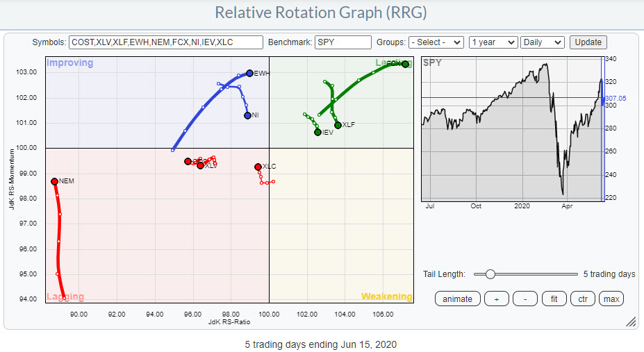644x352 pixels.
Task: Select the EWH data point
Action: 249,73
